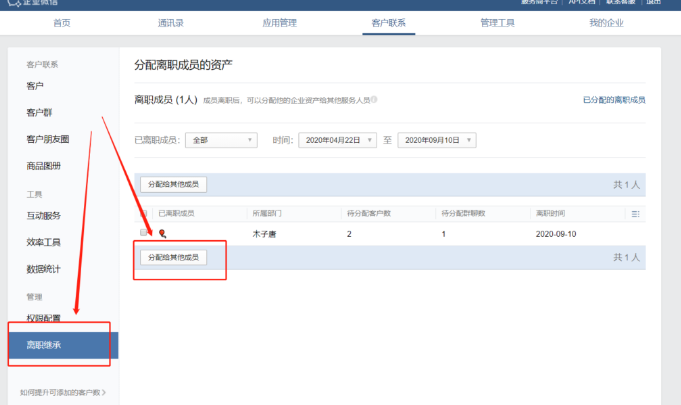Open the start date 2020年04月22日 picker
This screenshot has width=681, height=405.
point(337,141)
